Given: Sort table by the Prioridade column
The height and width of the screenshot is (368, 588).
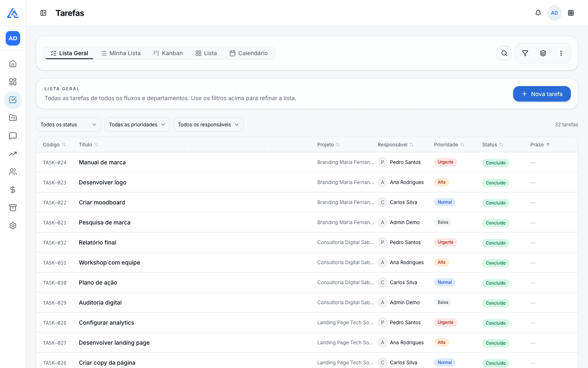Looking at the screenshot, I should [x=449, y=145].
